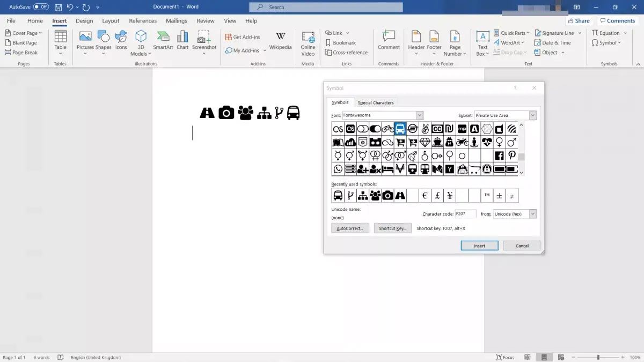Switch to Print Layout view in status bar

tap(544, 357)
